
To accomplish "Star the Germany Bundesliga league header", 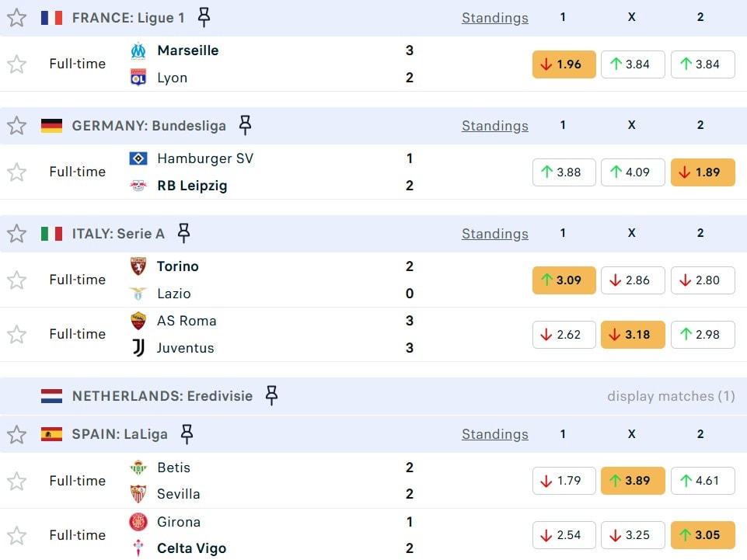I will point(17,125).
